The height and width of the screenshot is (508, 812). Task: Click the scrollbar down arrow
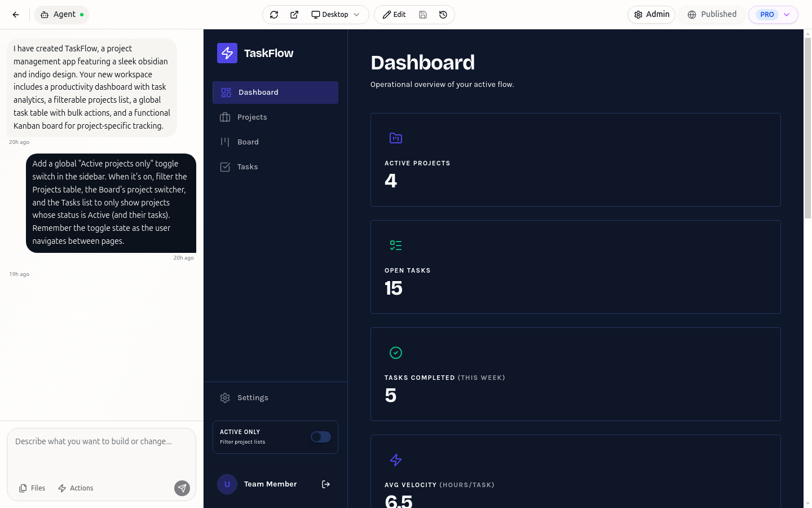807,503
